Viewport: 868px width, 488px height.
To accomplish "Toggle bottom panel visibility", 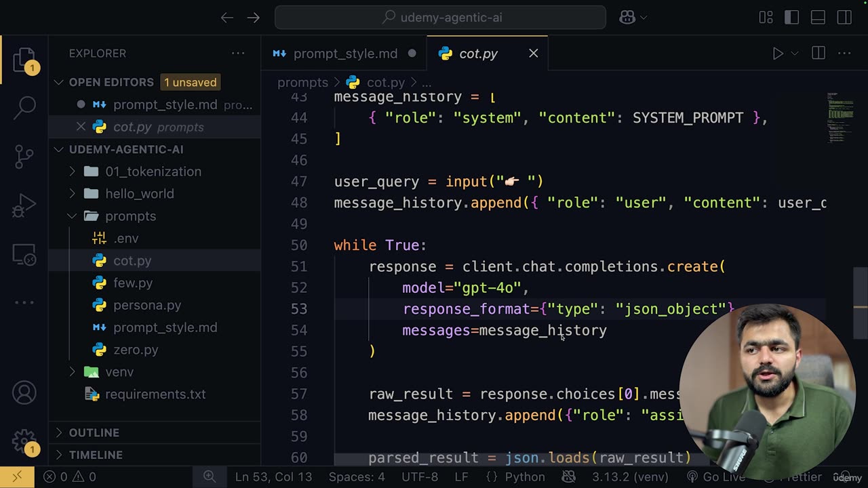I will 818,18.
